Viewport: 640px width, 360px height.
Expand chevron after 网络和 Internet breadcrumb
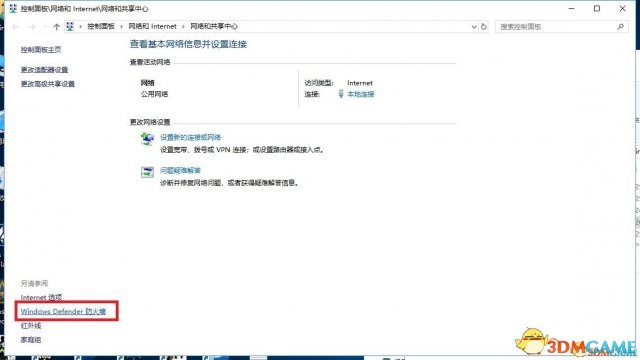pos(183,27)
